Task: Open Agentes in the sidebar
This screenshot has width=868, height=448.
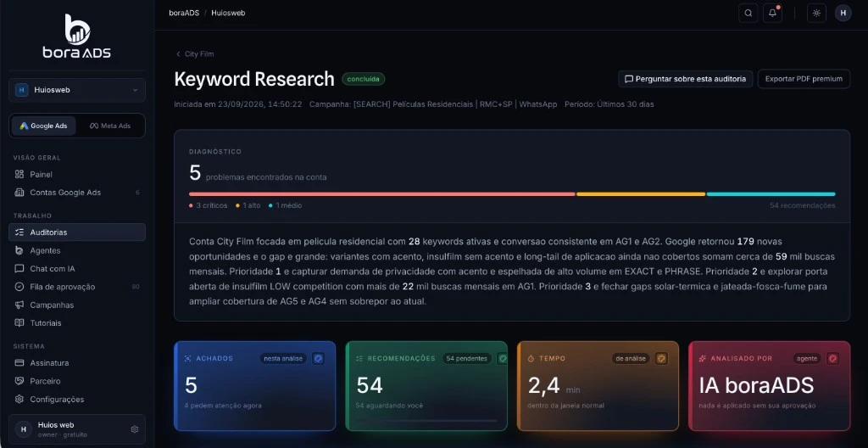Action: pyautogui.click(x=77, y=250)
